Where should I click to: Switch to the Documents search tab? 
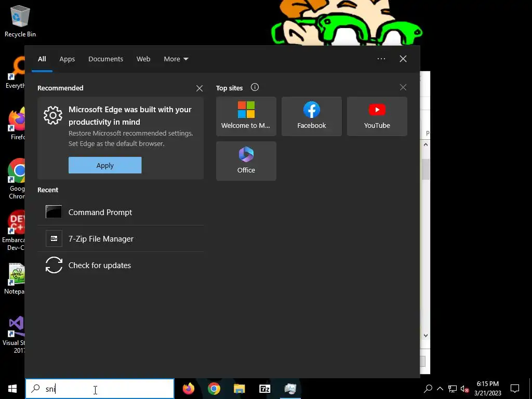[106, 59]
